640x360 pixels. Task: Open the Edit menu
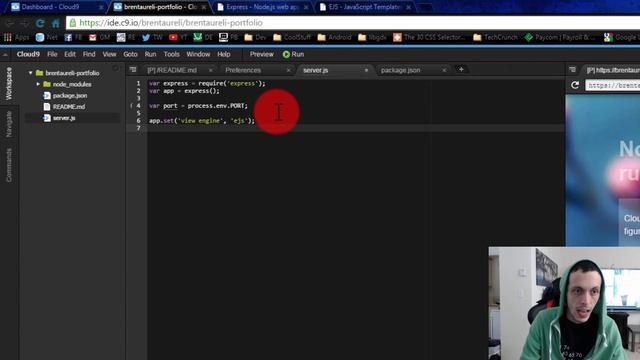click(x=70, y=54)
